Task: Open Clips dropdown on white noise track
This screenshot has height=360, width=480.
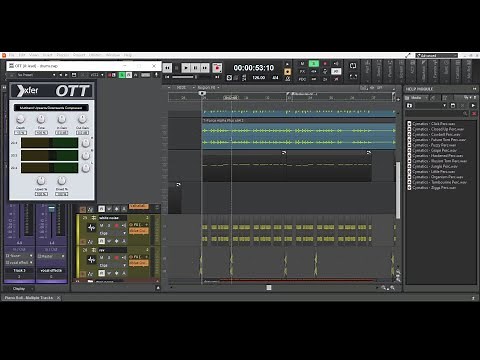Action: tap(113, 233)
